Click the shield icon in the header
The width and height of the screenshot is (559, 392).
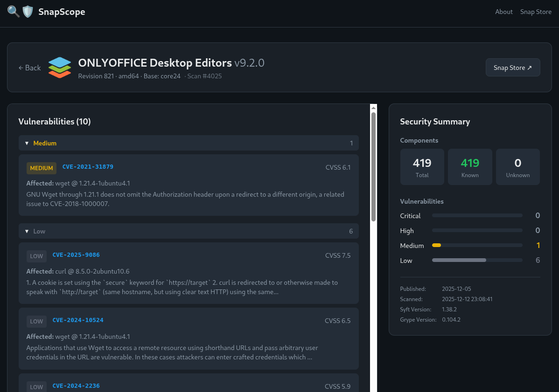[x=28, y=11]
